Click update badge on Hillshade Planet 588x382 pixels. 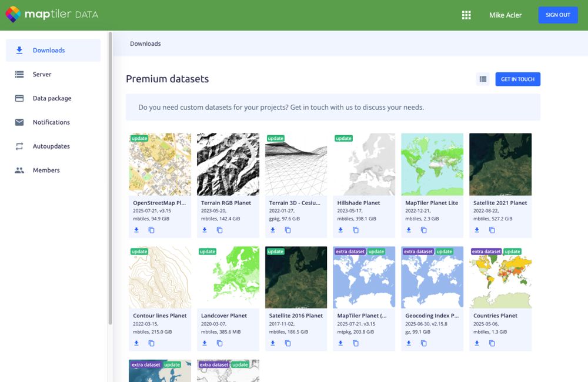pyautogui.click(x=344, y=138)
